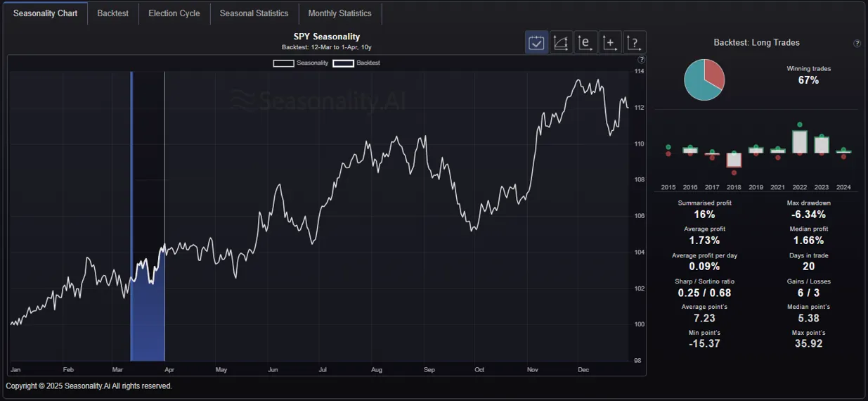Click the '2017' year label under the bar chart
Viewport: 868px width, 401px height.
(x=712, y=187)
